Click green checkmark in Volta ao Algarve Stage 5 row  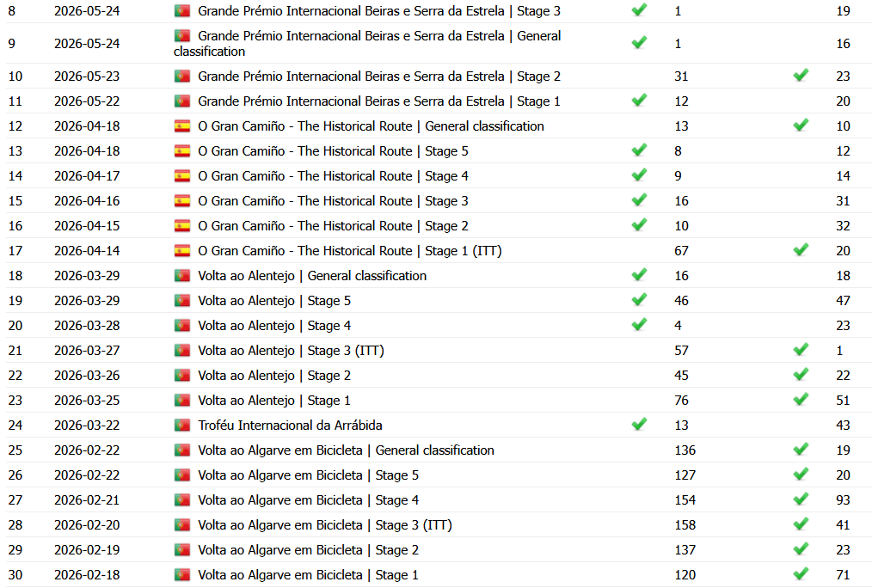pyautogui.click(x=801, y=474)
